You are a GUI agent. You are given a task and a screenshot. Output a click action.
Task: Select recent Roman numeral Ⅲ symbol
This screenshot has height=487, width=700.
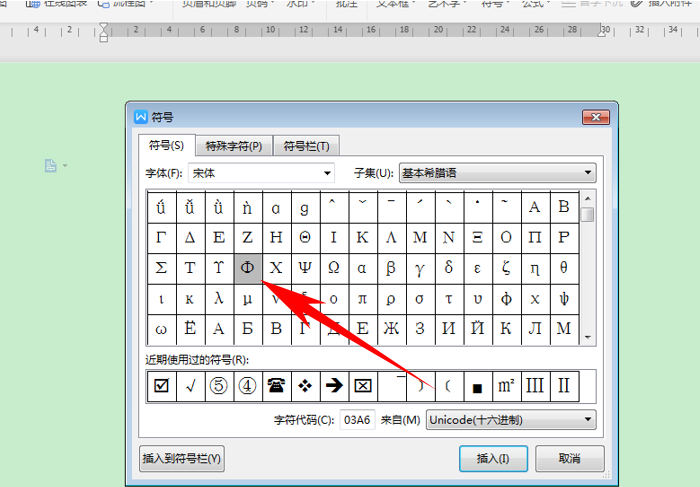coord(534,386)
